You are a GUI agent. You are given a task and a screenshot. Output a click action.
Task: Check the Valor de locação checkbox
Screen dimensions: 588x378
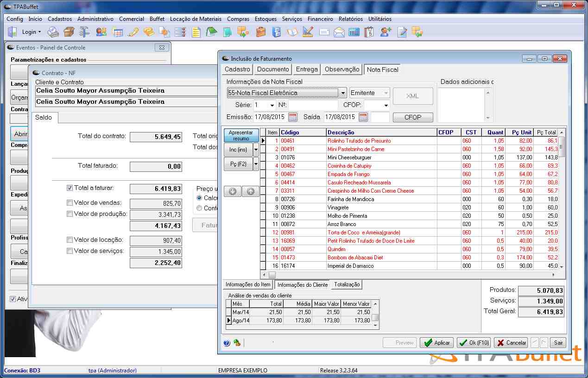[70, 240]
